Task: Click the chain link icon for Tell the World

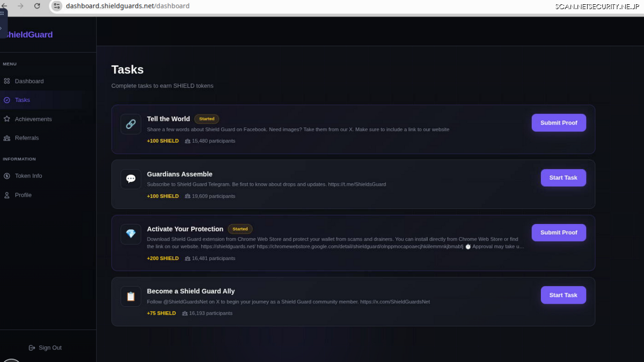Action: (131, 124)
